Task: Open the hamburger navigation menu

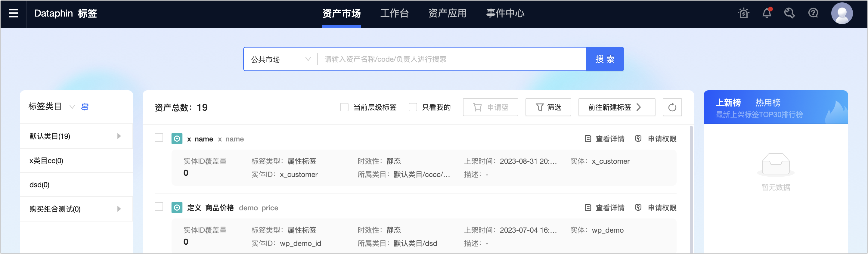Action: coord(14,13)
